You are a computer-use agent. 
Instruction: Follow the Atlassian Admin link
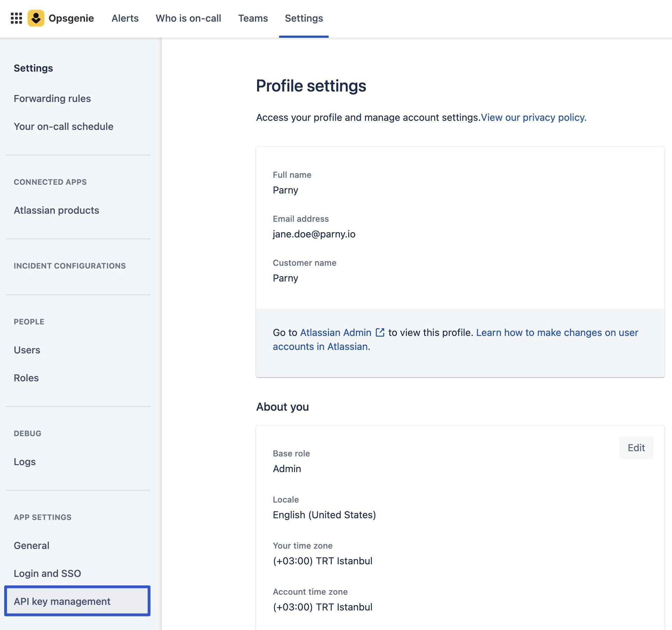pos(335,332)
